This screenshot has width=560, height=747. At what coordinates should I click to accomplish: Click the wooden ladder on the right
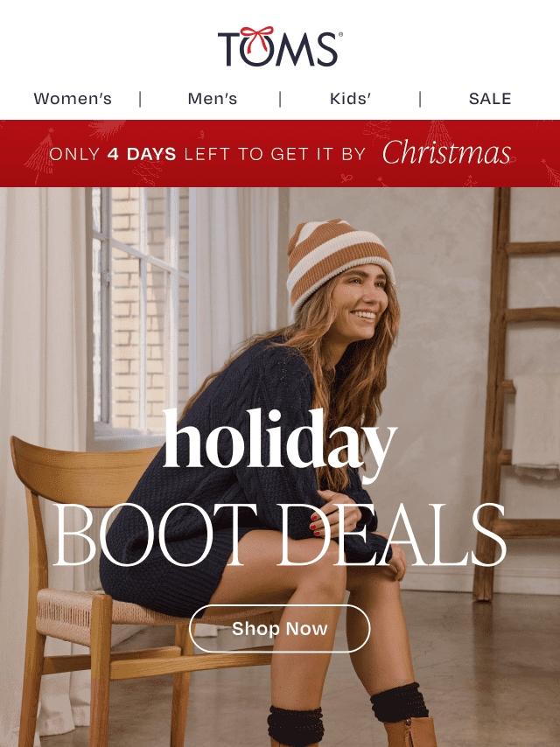pos(517,391)
